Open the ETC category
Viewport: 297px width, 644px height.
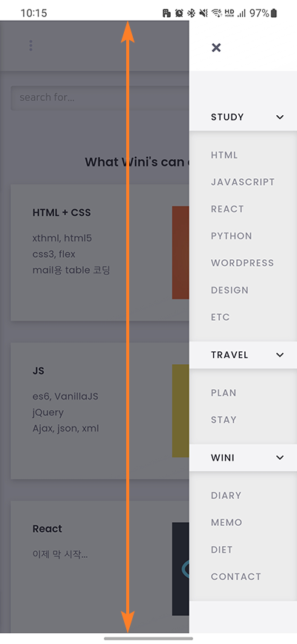pyautogui.click(x=221, y=317)
